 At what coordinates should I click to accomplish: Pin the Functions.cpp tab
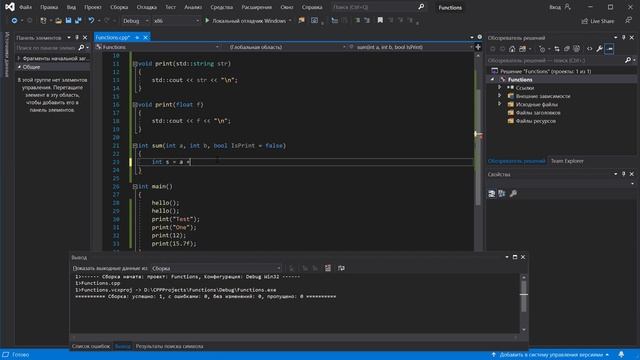137,38
